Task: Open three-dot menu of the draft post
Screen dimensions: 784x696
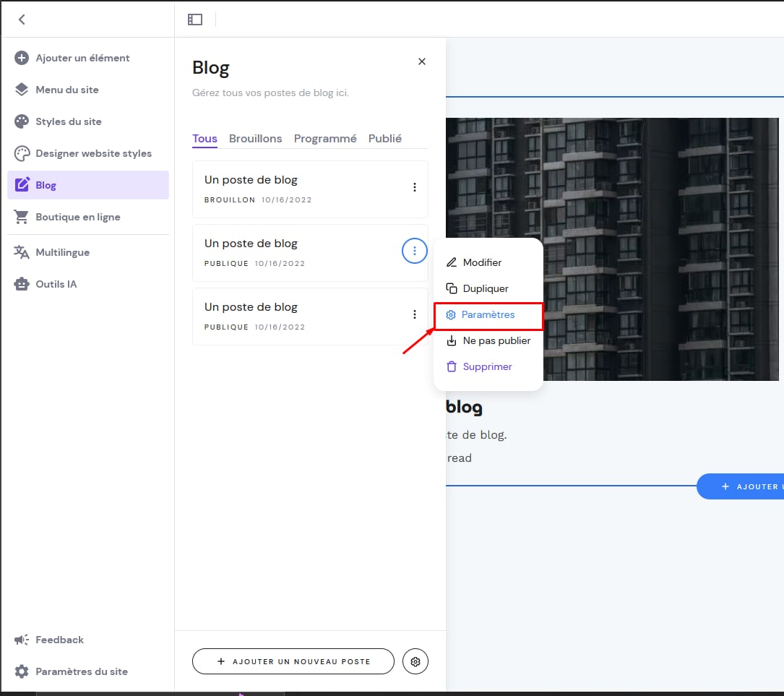Action: (415, 187)
